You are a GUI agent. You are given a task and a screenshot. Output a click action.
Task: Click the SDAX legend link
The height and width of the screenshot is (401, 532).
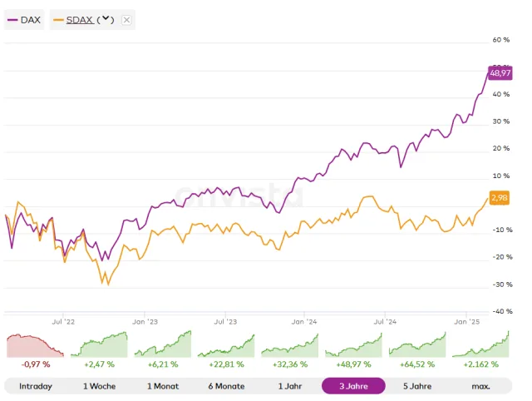click(79, 19)
